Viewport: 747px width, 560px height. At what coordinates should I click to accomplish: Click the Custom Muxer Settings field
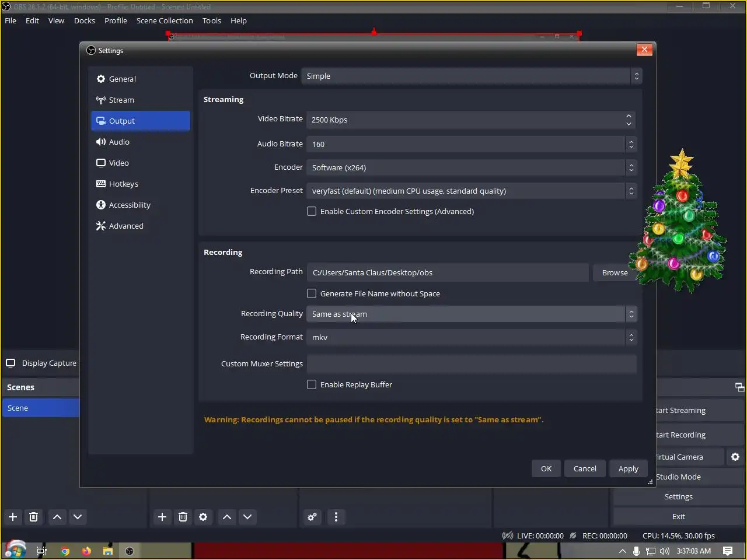472,363
